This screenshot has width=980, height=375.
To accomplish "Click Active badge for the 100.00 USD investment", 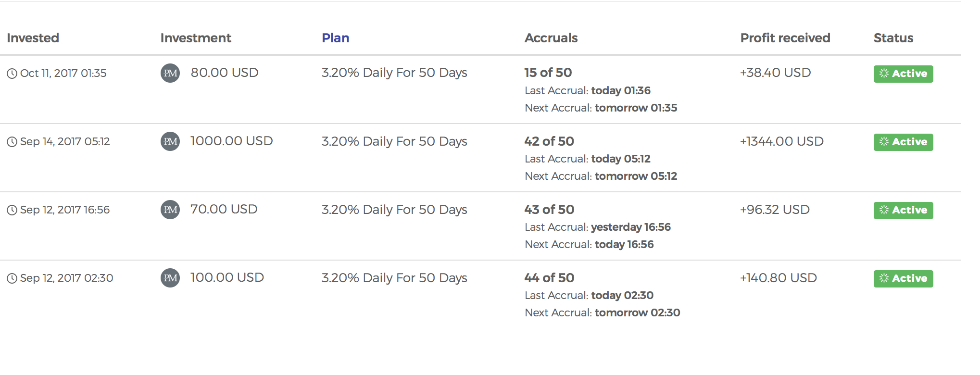I will (x=903, y=279).
